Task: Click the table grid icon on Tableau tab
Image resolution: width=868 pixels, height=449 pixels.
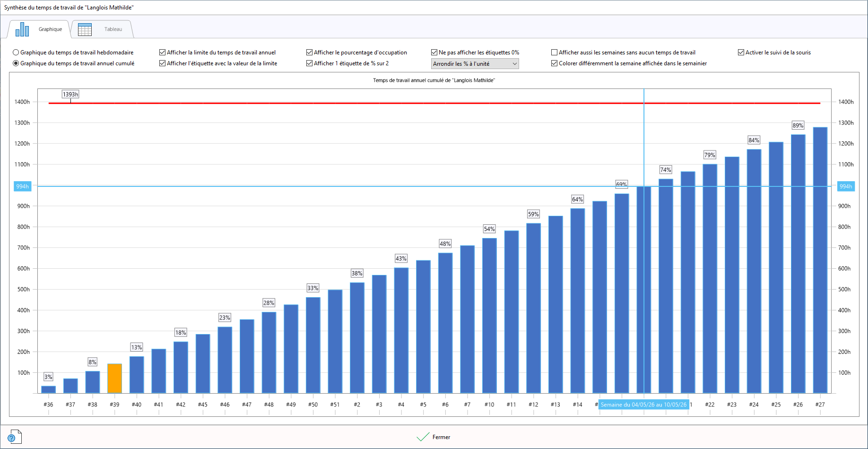Action: click(85, 29)
